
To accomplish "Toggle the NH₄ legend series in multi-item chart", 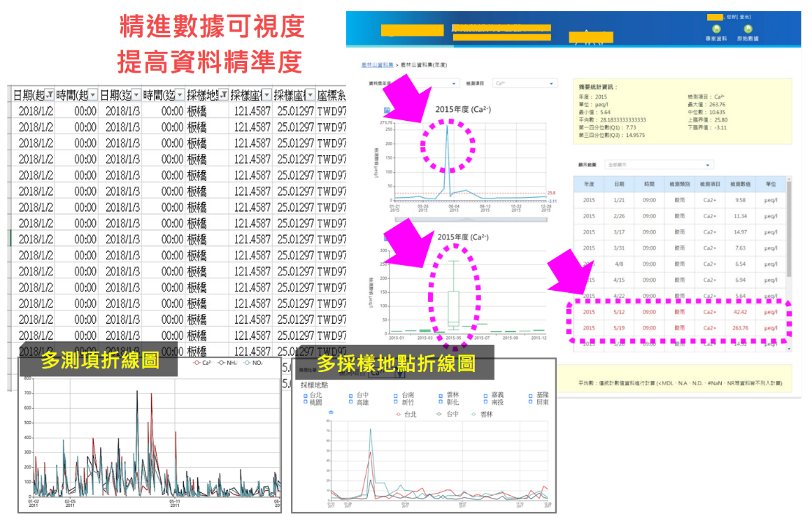I will (227, 363).
